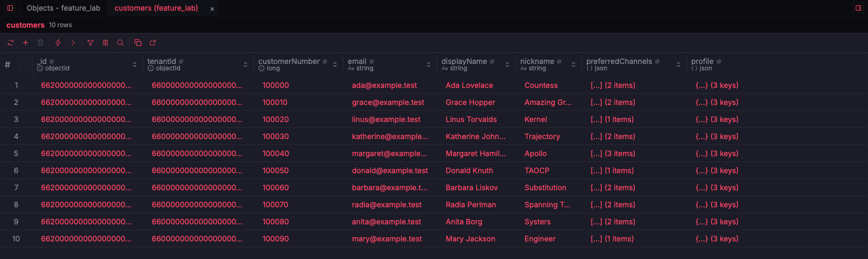Click the trash delete icon
Image resolution: width=868 pixels, height=259 pixels.
pos(40,43)
